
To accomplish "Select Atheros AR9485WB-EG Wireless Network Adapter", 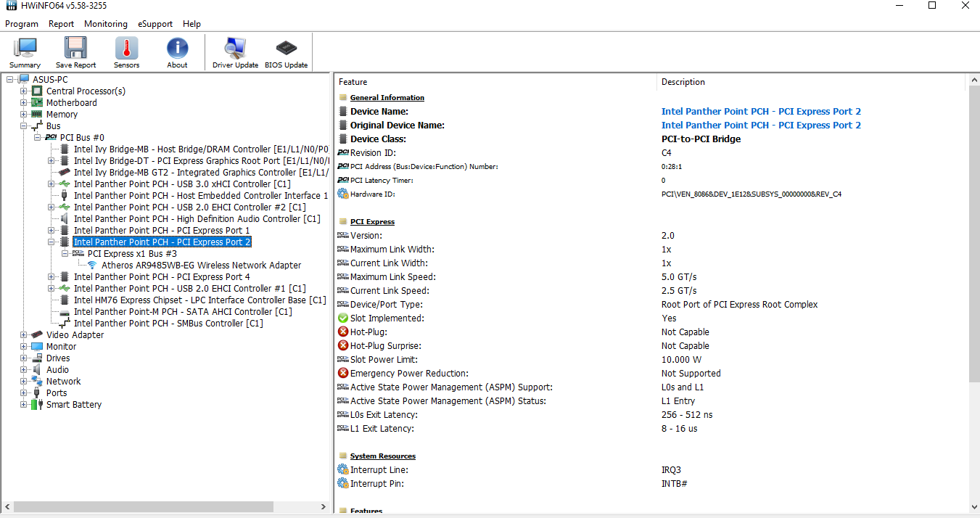I will [x=201, y=265].
